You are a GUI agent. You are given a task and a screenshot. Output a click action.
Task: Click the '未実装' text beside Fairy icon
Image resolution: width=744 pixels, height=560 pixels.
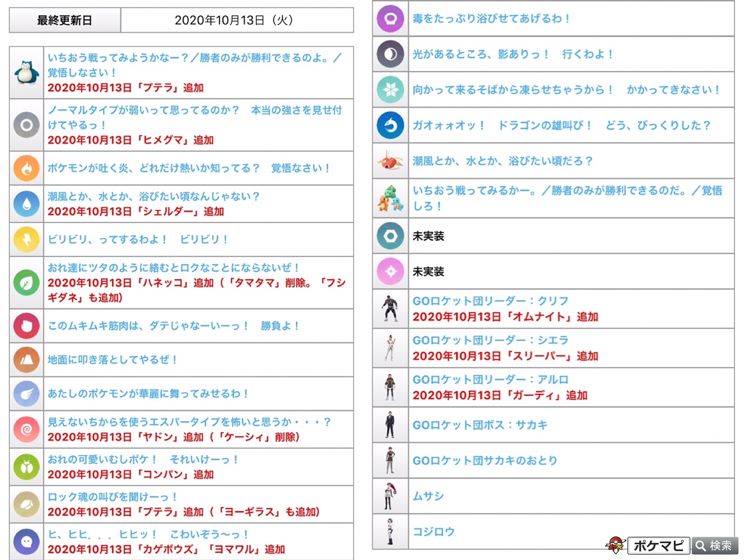pyautogui.click(x=428, y=271)
